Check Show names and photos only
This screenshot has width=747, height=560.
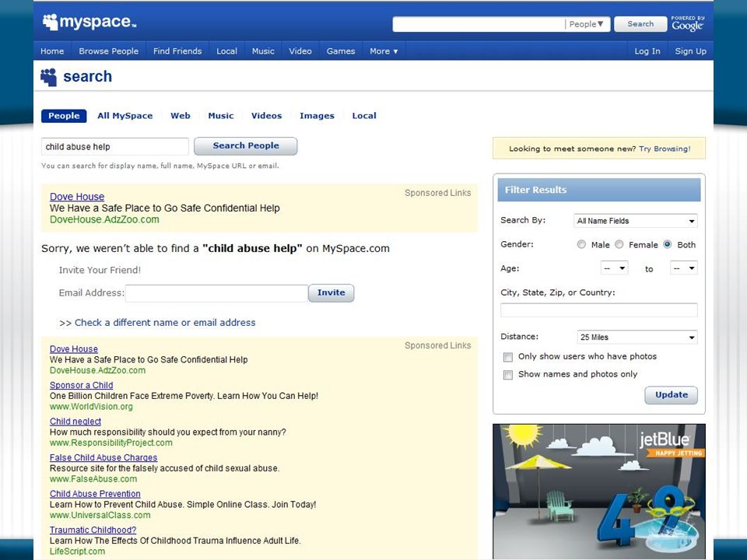point(508,375)
